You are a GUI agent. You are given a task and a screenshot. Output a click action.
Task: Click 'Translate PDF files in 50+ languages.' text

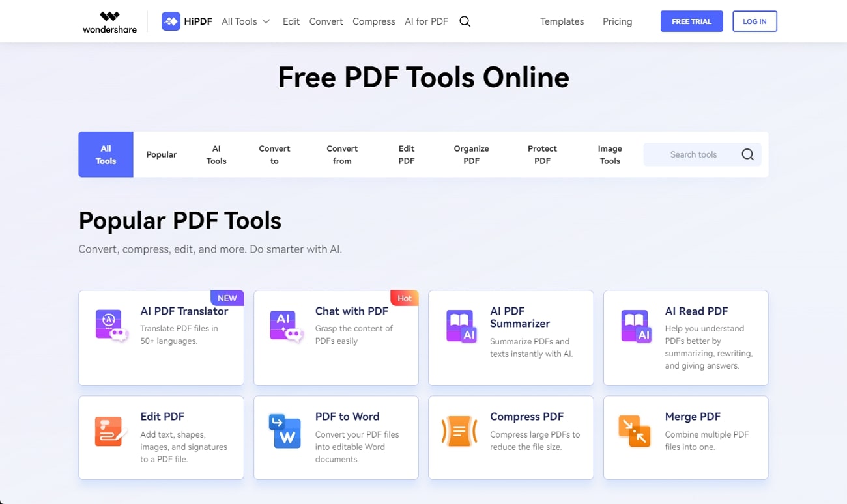pos(179,335)
